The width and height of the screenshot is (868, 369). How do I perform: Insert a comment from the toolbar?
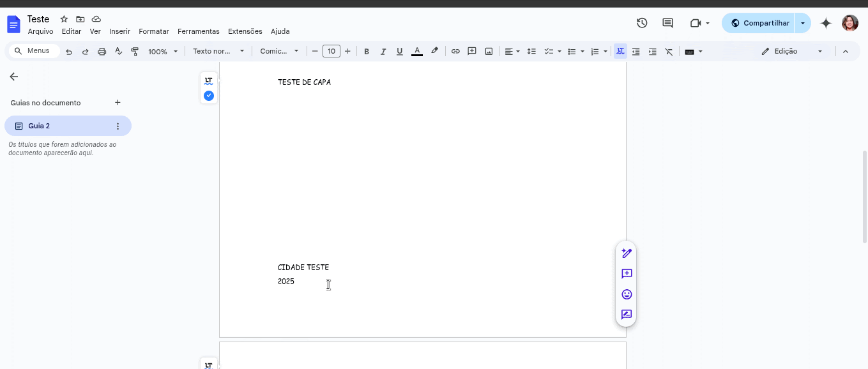coord(472,51)
